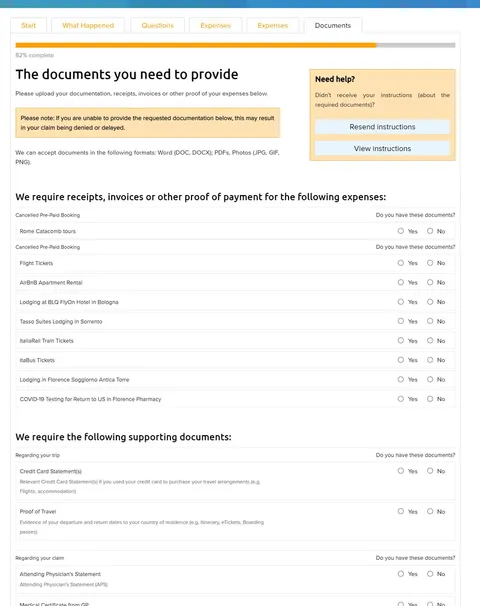Click the View instructions button
Image resolution: width=480 pixels, height=606 pixels.
(382, 148)
